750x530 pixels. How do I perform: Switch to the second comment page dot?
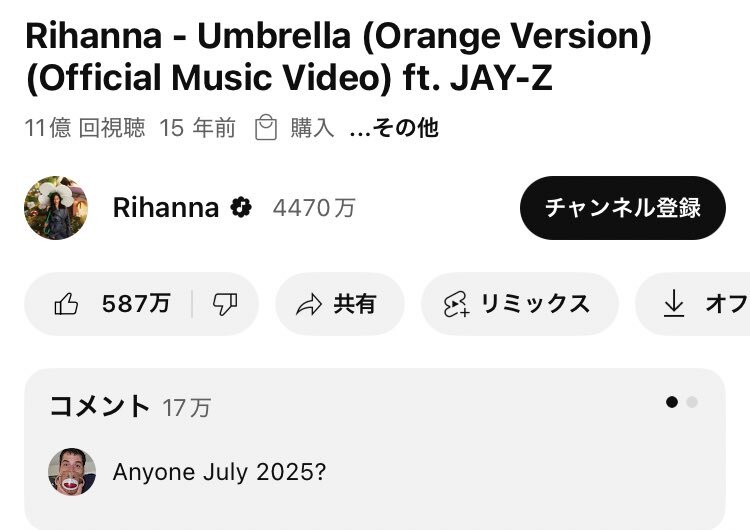(x=692, y=402)
